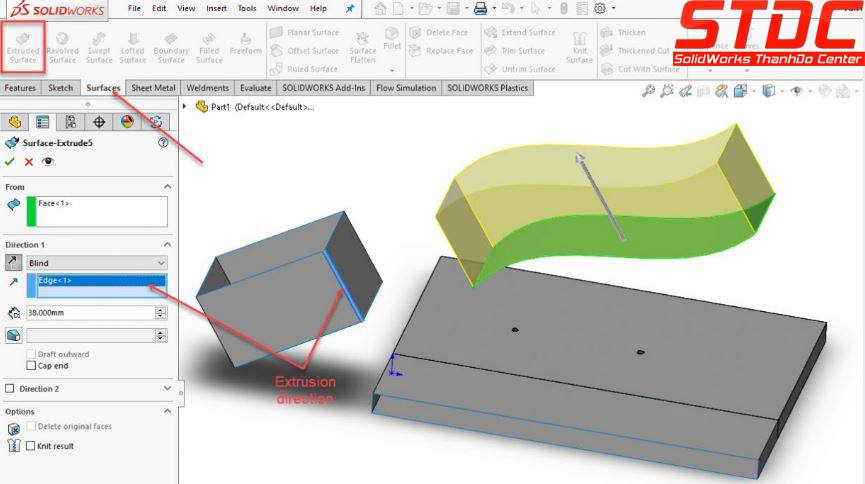865x484 pixels.
Task: Open the FeatureManager Design Tree tab icon
Action: coord(15,122)
